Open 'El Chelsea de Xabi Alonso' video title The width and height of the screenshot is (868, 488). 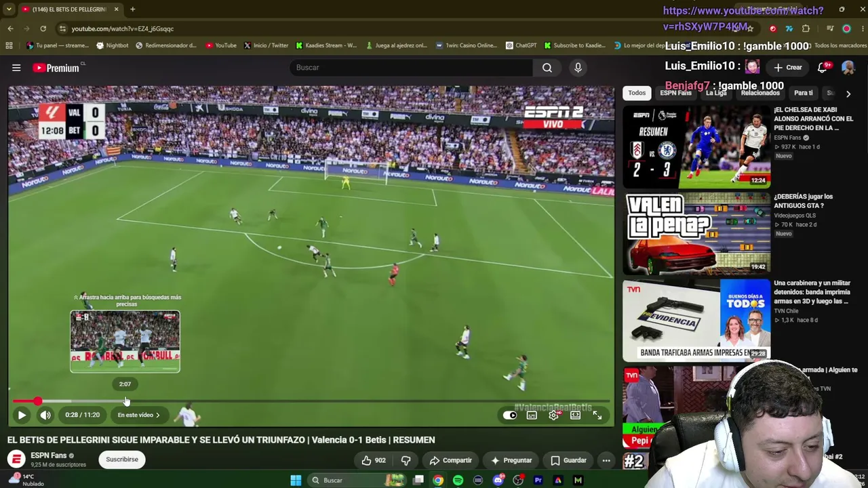pyautogui.click(x=814, y=119)
